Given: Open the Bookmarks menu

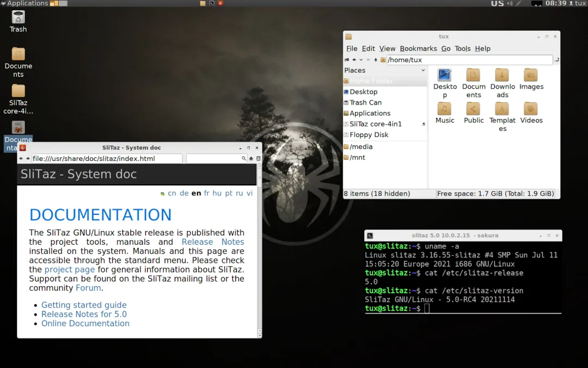Looking at the screenshot, I should tap(418, 49).
